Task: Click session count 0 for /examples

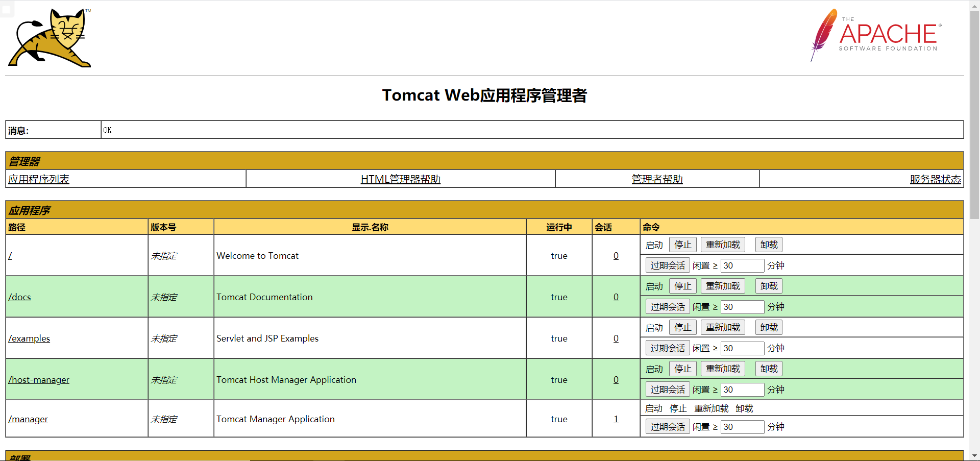Action: [x=616, y=338]
